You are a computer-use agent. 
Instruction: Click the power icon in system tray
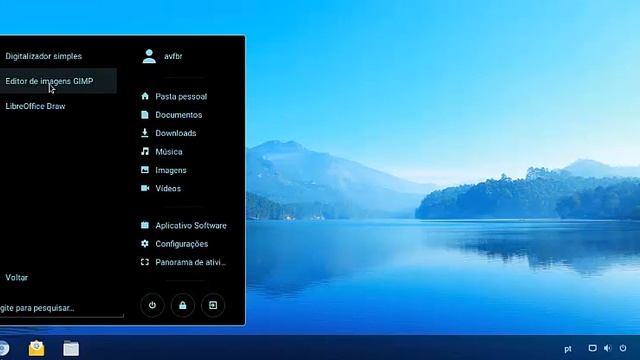coord(623,348)
